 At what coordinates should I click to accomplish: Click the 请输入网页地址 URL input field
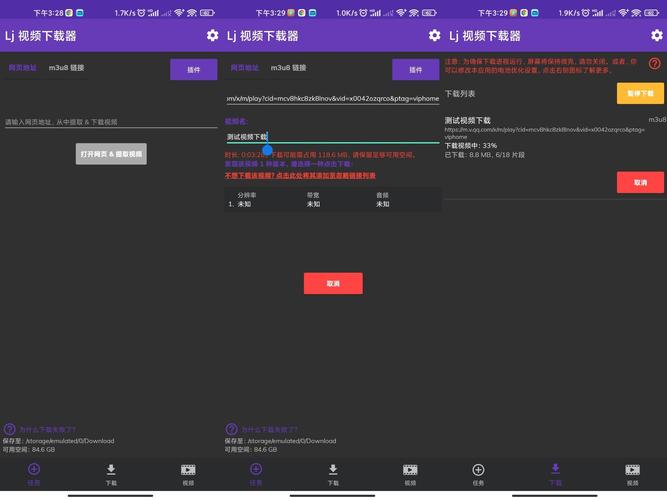pyautogui.click(x=110, y=122)
